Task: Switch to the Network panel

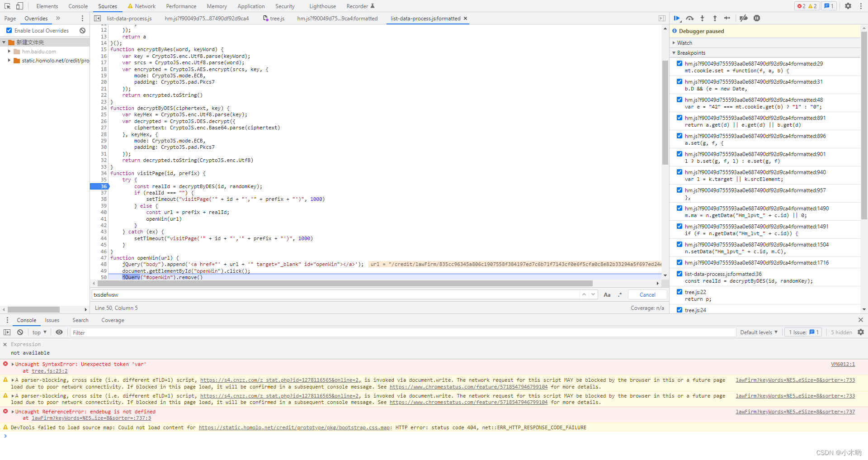Action: (x=142, y=6)
